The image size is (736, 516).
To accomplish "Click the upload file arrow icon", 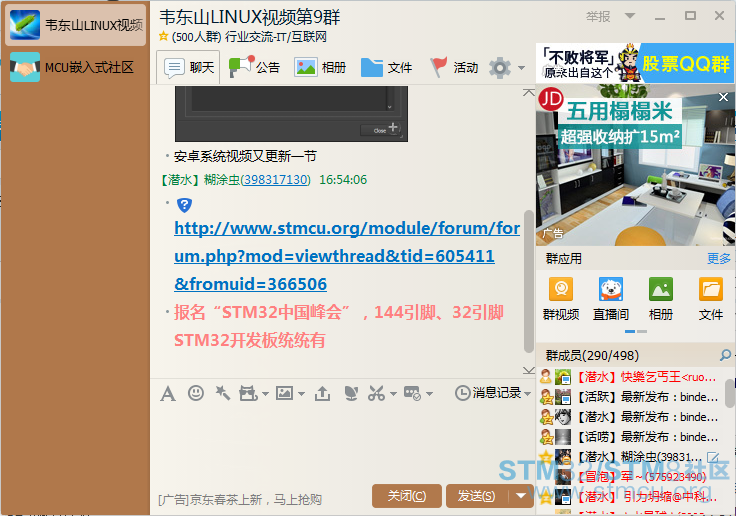I will tap(322, 393).
